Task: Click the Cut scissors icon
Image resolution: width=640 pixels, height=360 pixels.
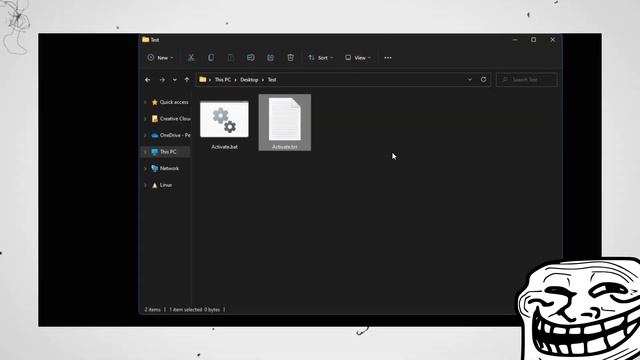Action: (191, 58)
